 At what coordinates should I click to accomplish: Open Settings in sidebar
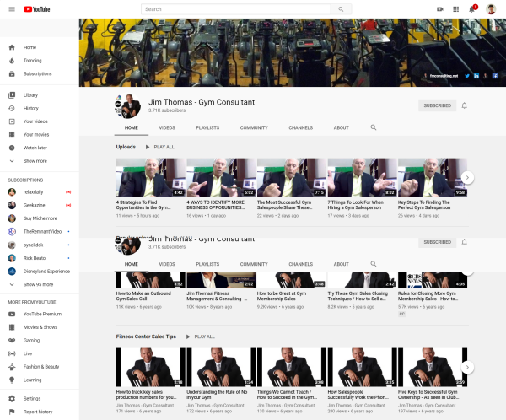(x=40, y=398)
